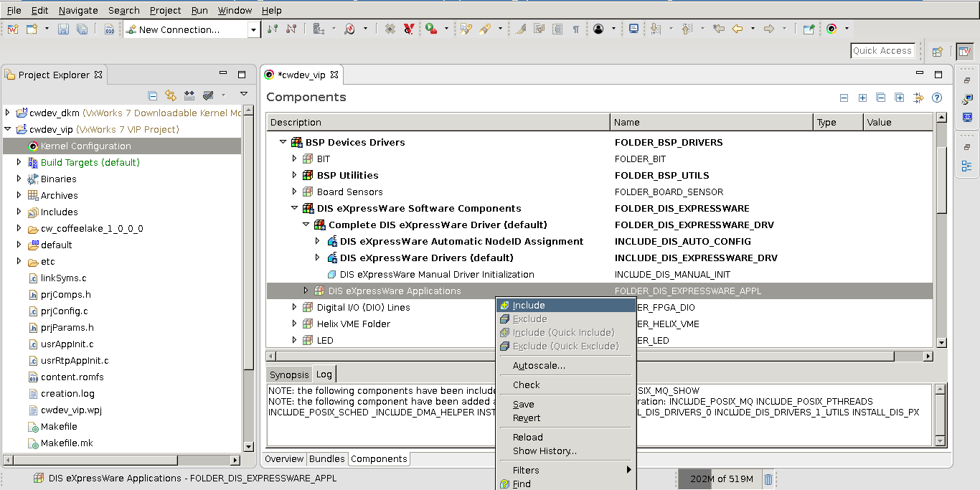Screen dimensions: 980x490
Task: Expand the Filters submenu in context menu
Action: [566, 470]
